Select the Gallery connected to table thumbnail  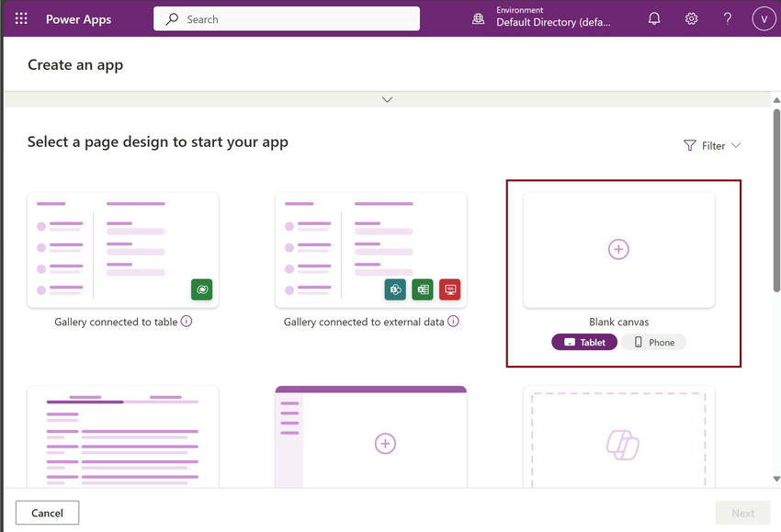123,250
